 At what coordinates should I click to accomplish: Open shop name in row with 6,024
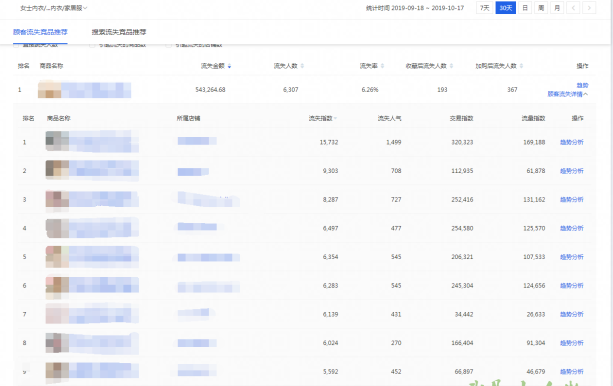tap(197, 343)
